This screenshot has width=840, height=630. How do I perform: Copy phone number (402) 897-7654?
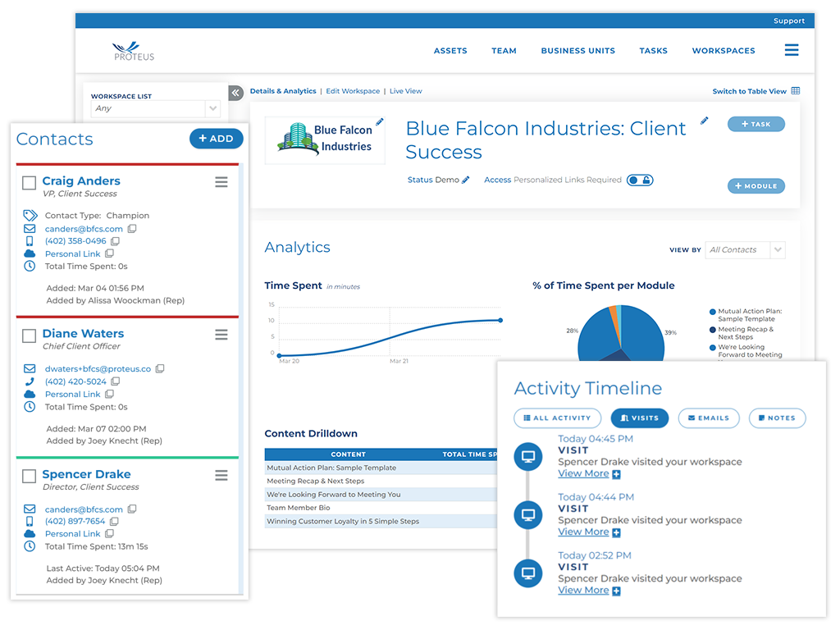point(114,521)
